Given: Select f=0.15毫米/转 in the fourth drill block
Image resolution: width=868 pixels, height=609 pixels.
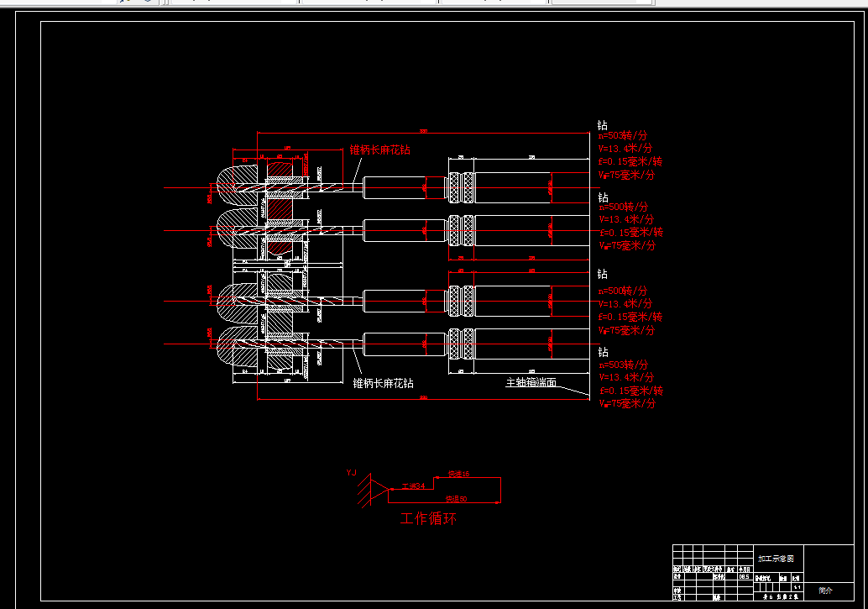Looking at the screenshot, I should click(631, 391).
